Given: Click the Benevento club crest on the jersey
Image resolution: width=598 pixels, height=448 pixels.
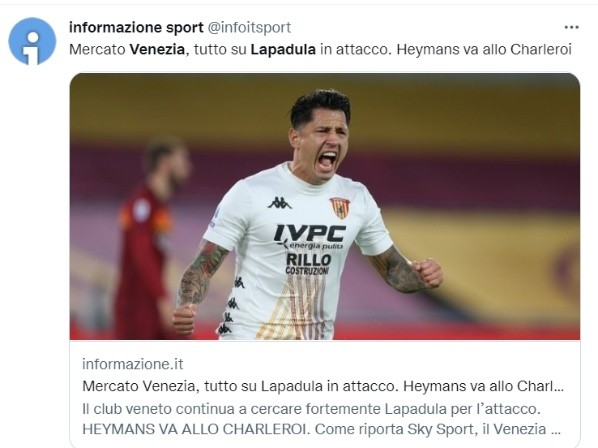Looking at the screenshot, I should pyautogui.click(x=339, y=208).
